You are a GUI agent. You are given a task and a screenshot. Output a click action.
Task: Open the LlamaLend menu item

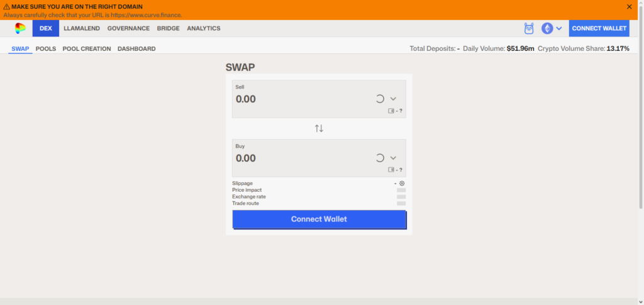[x=82, y=28]
